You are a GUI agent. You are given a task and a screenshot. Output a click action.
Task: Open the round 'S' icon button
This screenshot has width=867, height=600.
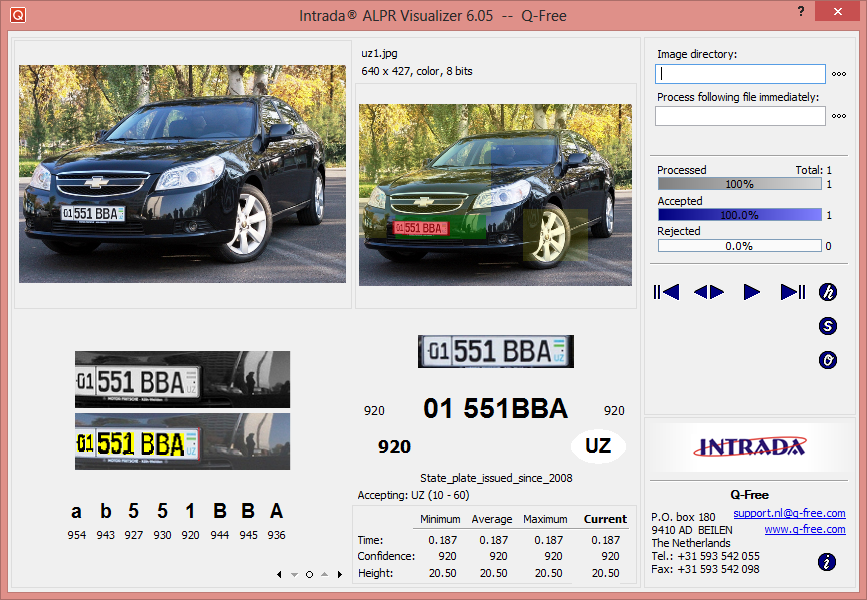coord(828,326)
